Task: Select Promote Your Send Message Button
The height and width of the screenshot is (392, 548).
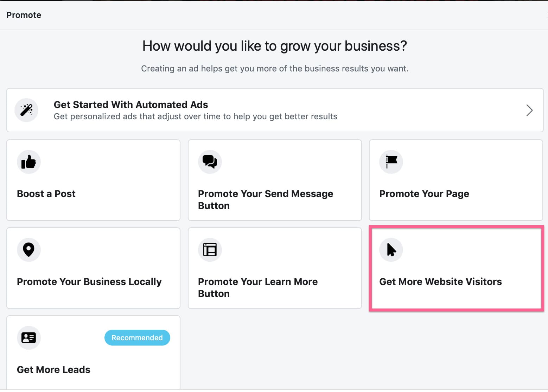Action: point(275,180)
